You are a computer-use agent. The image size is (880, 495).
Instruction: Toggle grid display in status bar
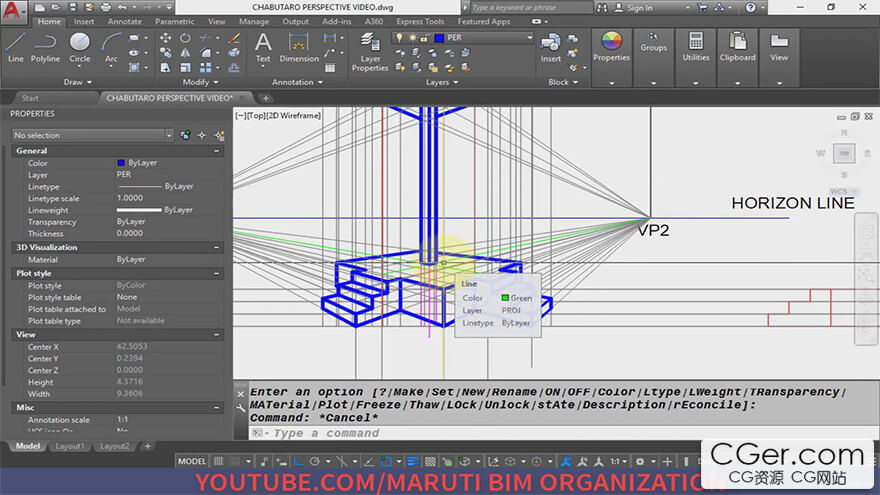coord(219,462)
